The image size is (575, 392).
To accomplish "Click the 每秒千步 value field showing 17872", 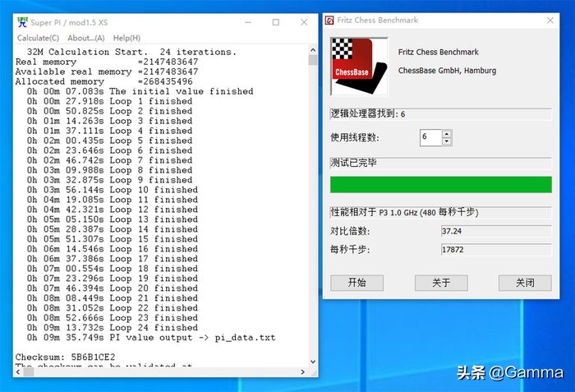I will [x=496, y=250].
